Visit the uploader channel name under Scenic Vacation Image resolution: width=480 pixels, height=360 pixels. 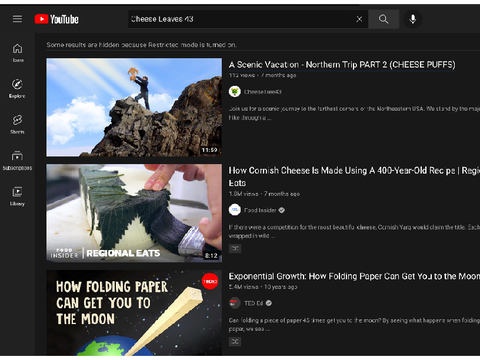coord(263,92)
